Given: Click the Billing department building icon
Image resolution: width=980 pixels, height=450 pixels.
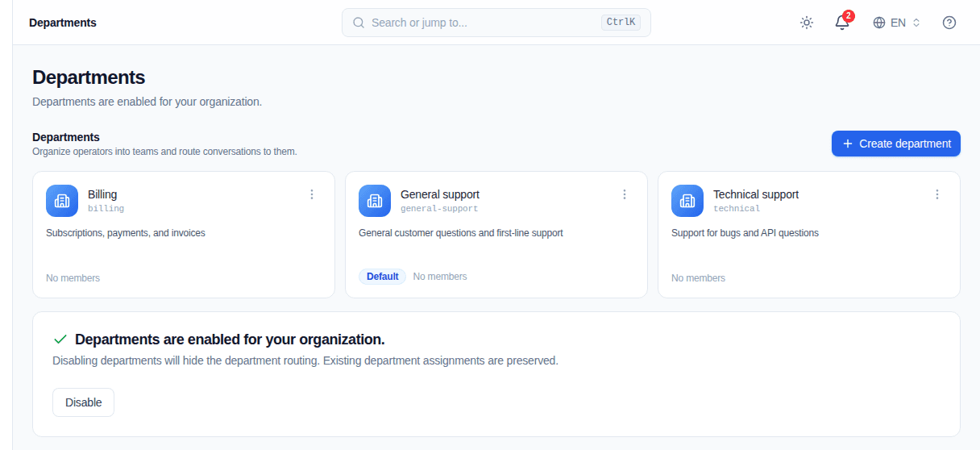Looking at the screenshot, I should click(x=62, y=201).
